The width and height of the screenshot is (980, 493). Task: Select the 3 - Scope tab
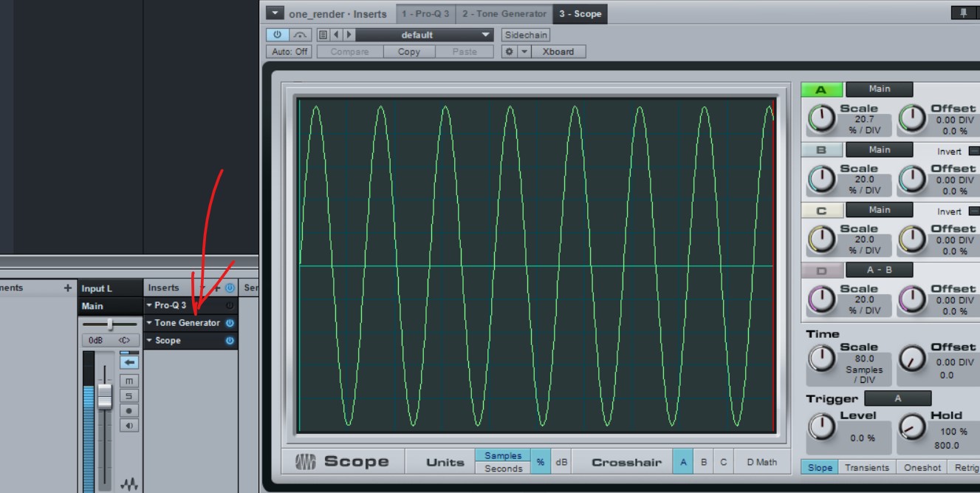point(580,13)
